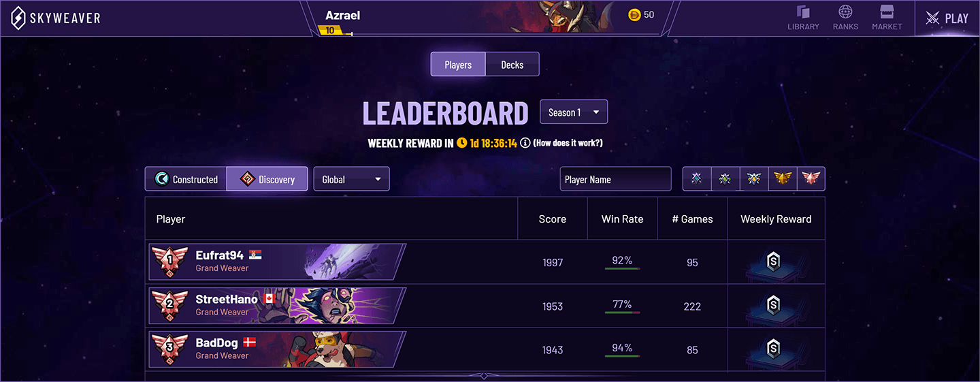
Task: Open the Library from the top navigation
Action: (x=803, y=18)
